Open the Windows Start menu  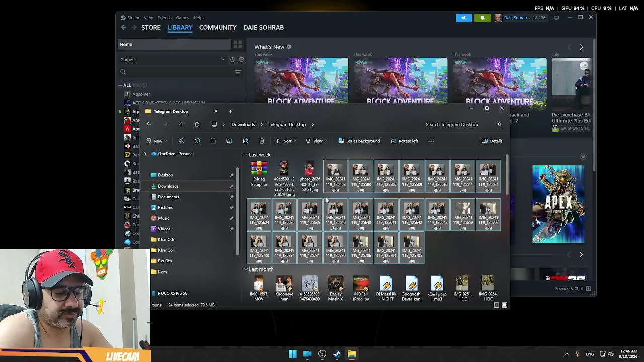point(292,354)
